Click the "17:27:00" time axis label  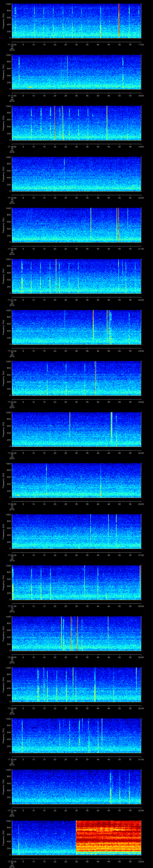(x=12, y=606)
